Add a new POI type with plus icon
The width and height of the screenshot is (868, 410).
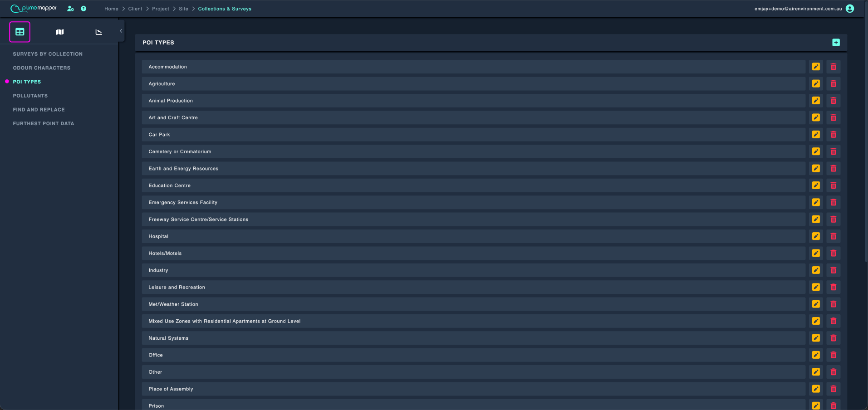[836, 43]
